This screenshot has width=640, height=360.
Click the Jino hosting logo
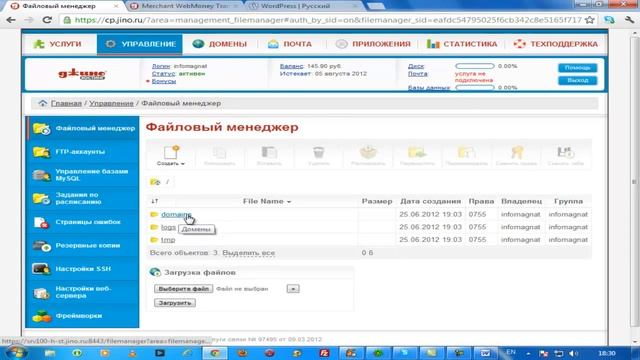[x=82, y=74]
